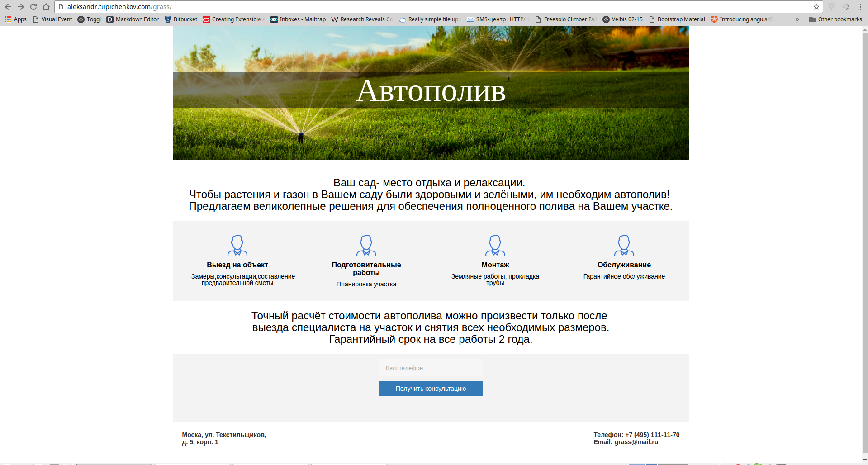Click the person icon above Обслуживание
Screen dimensions: 868x465
pos(624,246)
